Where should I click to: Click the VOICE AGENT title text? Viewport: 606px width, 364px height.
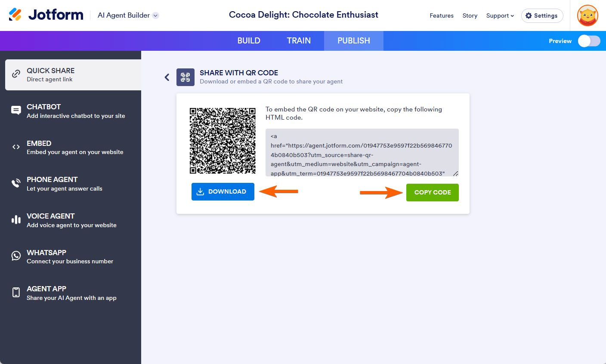pyautogui.click(x=51, y=216)
